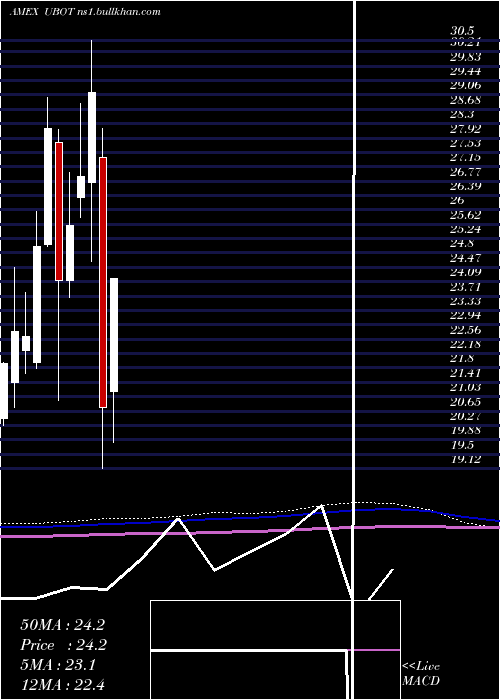Click the 29.44 price axis label

pos(466,71)
